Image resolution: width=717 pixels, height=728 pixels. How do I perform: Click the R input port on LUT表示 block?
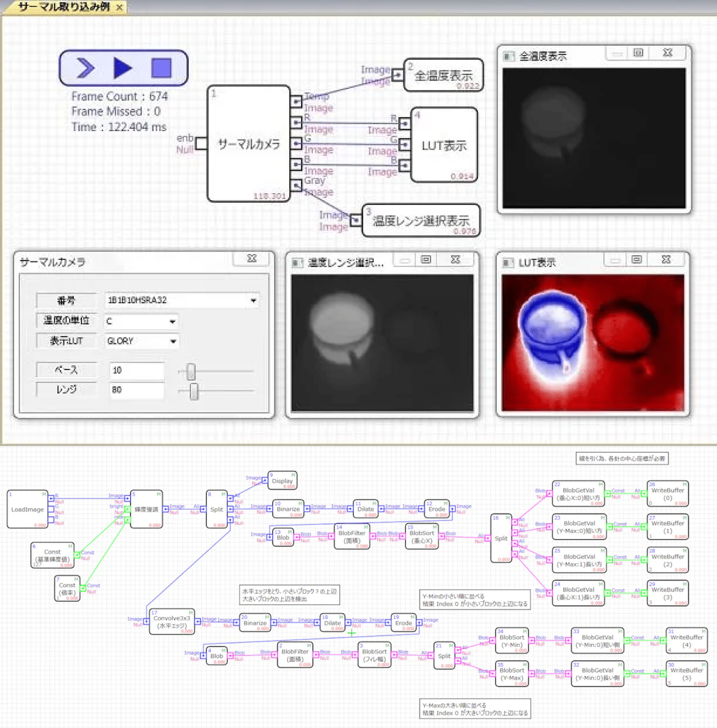pyautogui.click(x=405, y=124)
